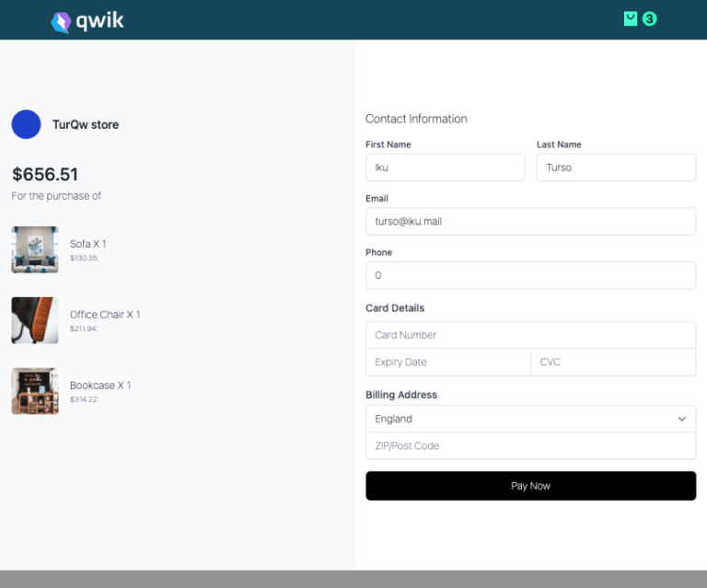Click the 'Phone' field label
Viewport: 707px width, 588px height.
click(x=378, y=252)
